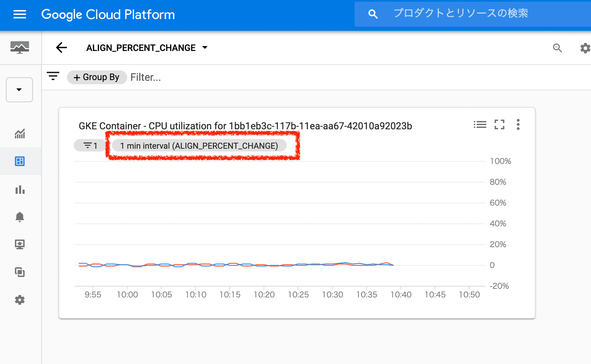
Task: Click the -20% y-axis label
Action: (x=499, y=286)
